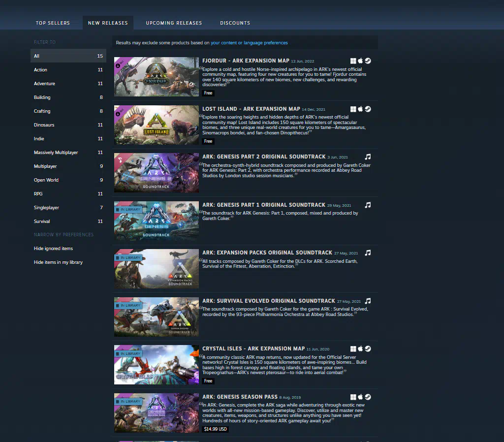Viewport: 504px width, 442px height.
Task: Open content or language preferences link
Action: pyautogui.click(x=249, y=43)
